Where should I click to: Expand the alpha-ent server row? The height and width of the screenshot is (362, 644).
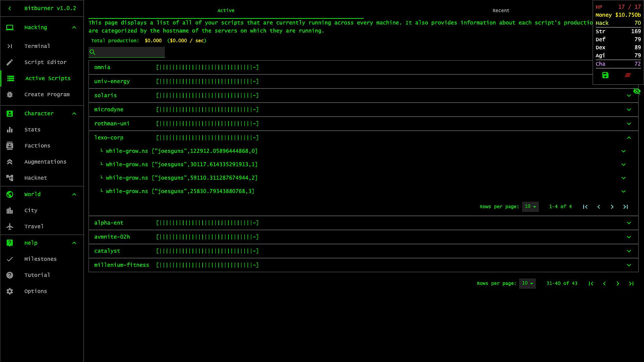[629, 223]
